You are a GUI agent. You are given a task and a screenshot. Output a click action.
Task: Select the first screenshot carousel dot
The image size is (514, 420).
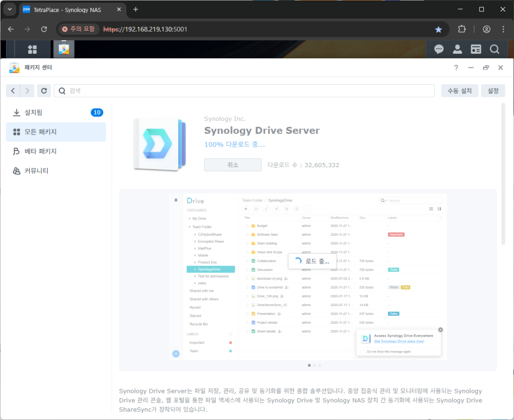[x=309, y=365]
